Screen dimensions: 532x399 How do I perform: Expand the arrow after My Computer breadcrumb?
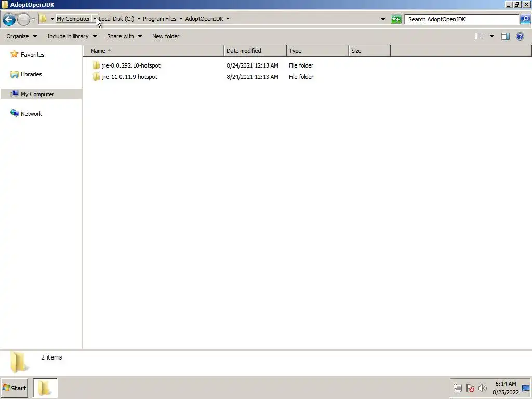95,19
